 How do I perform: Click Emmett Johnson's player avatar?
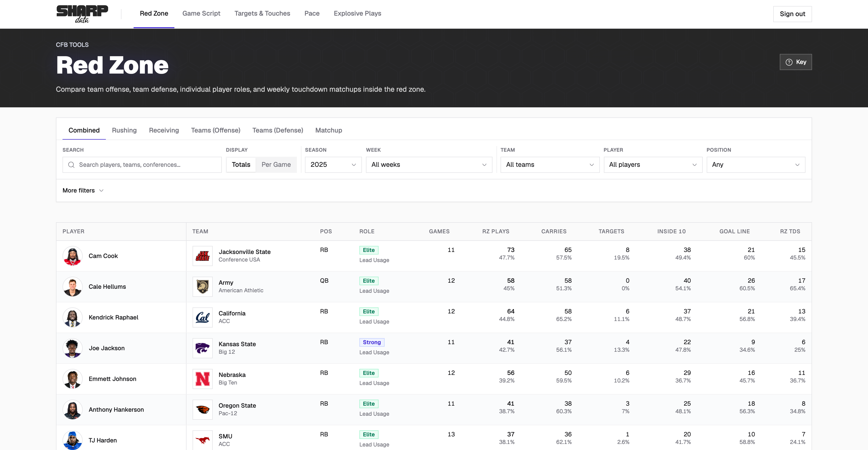click(72, 379)
